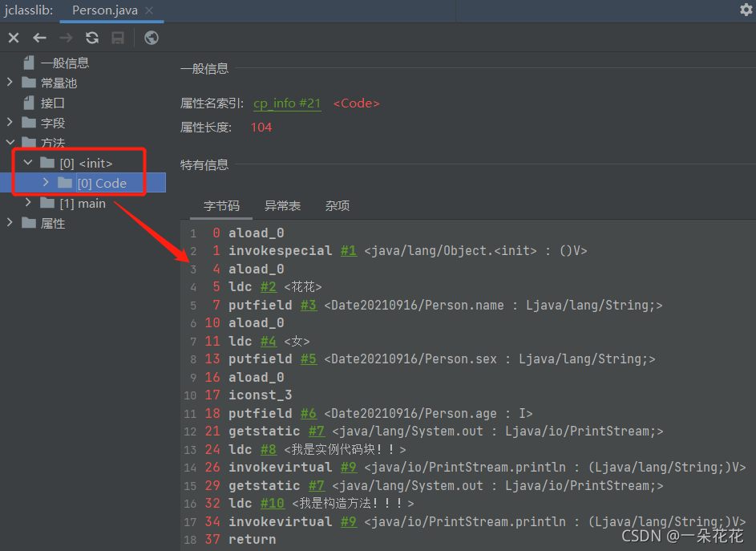Close the jclasslib viewer with X icon
The height and width of the screenshot is (551, 756).
[x=14, y=38]
